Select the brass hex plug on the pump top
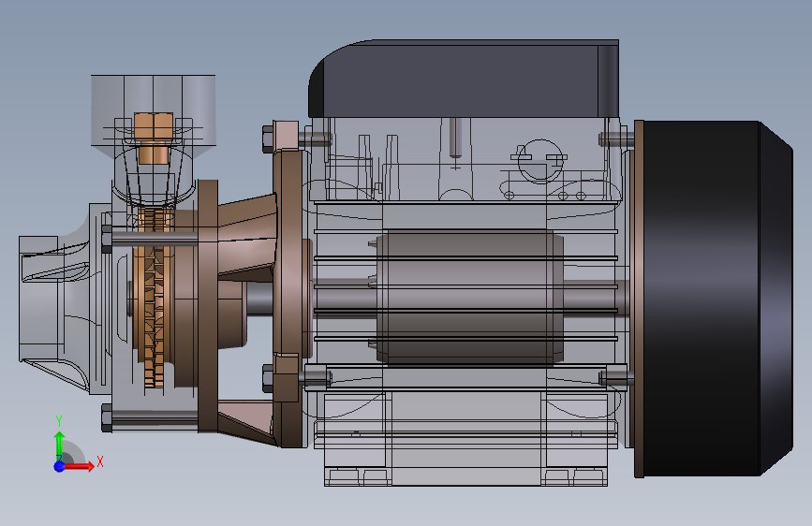 (154, 138)
